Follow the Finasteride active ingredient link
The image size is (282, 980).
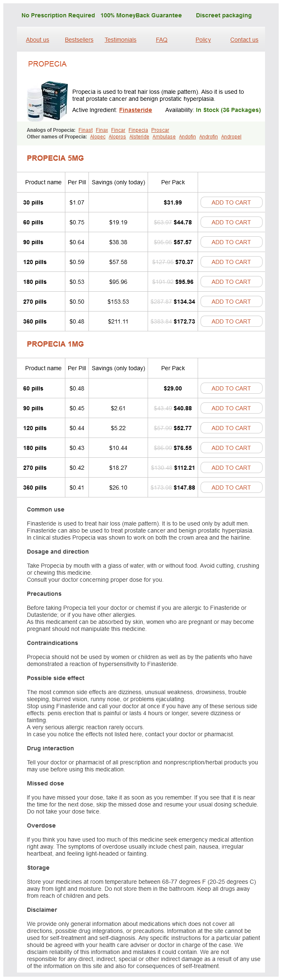point(136,110)
